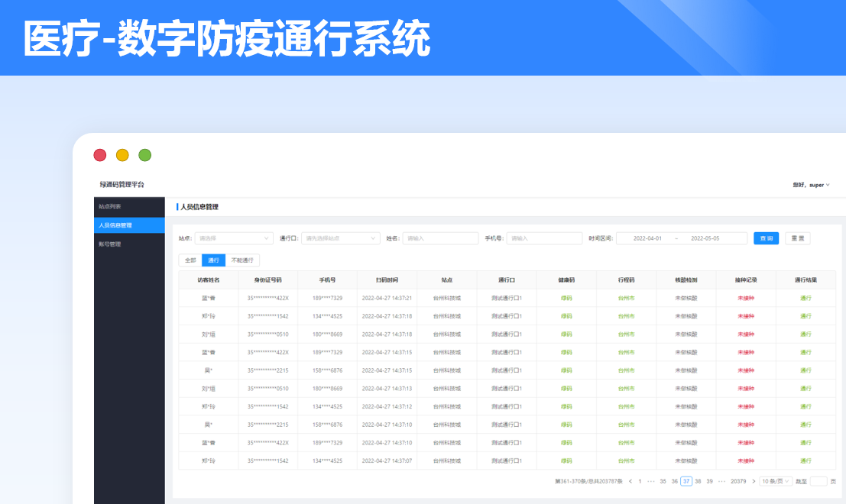Open the 通行口 dropdown
Screen dimensions: 846x504
pos(340,238)
